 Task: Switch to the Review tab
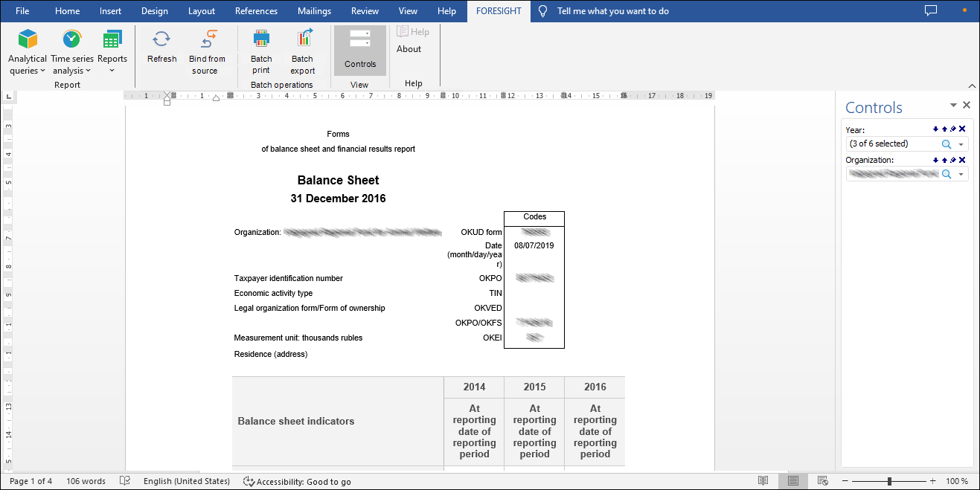(365, 11)
